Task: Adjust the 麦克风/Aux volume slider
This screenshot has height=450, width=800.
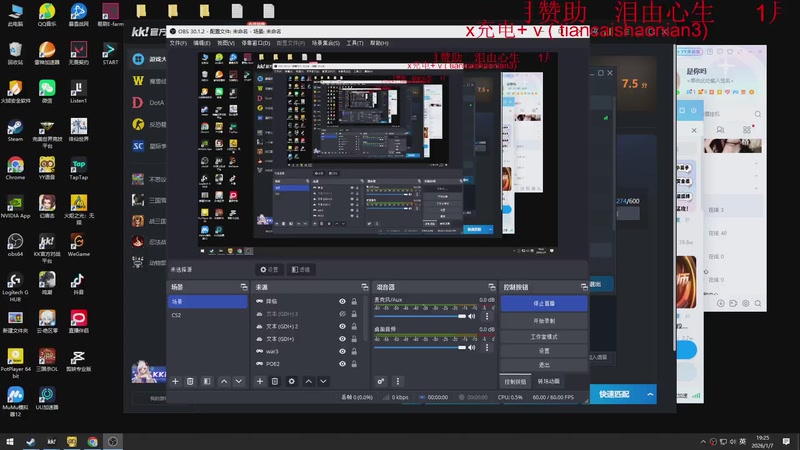Action: click(x=420, y=316)
